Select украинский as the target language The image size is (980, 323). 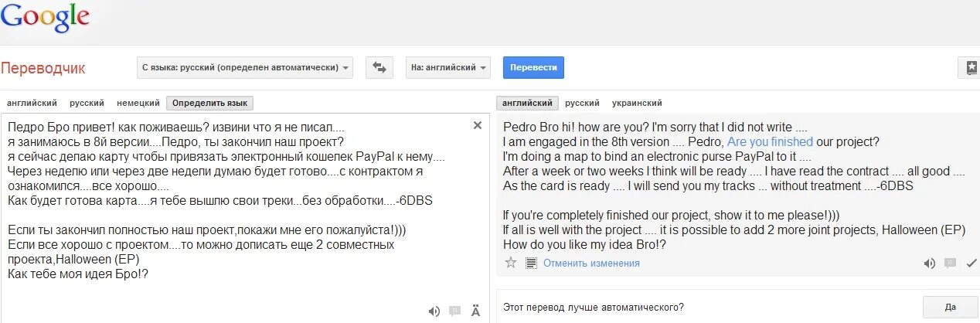click(637, 103)
